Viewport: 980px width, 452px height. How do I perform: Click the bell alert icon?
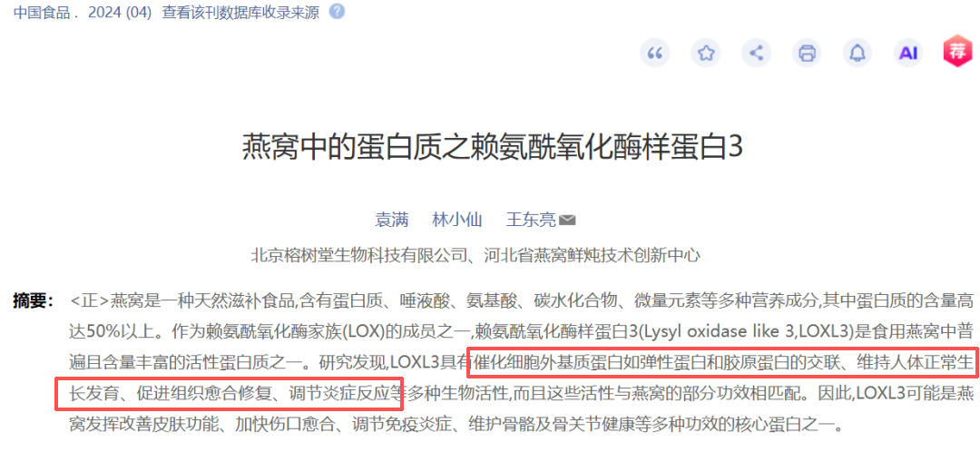point(857,54)
